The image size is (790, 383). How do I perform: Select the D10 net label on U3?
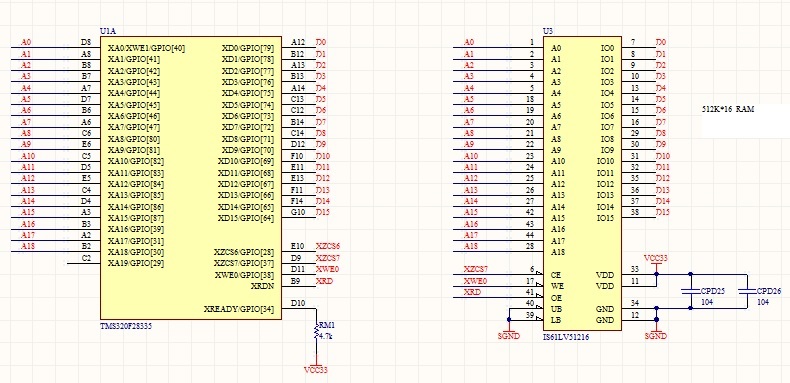663,156
